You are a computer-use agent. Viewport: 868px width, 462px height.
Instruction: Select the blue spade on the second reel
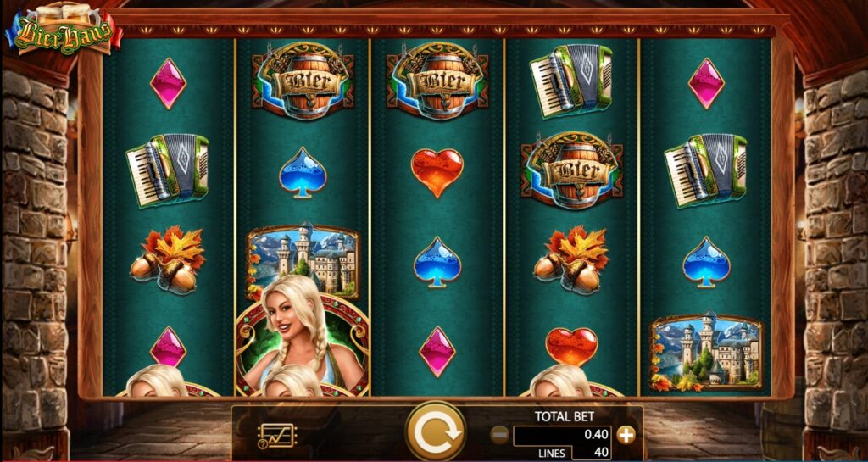pos(302,173)
